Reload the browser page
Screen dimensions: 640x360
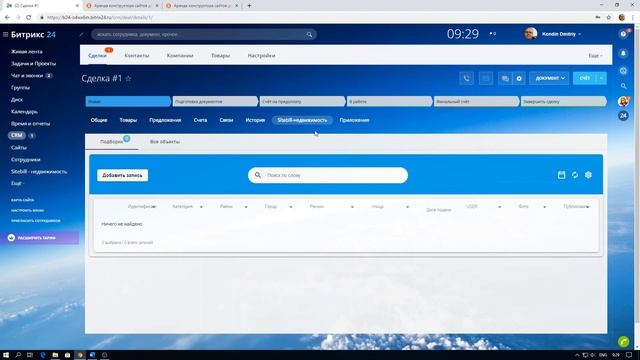coord(29,17)
